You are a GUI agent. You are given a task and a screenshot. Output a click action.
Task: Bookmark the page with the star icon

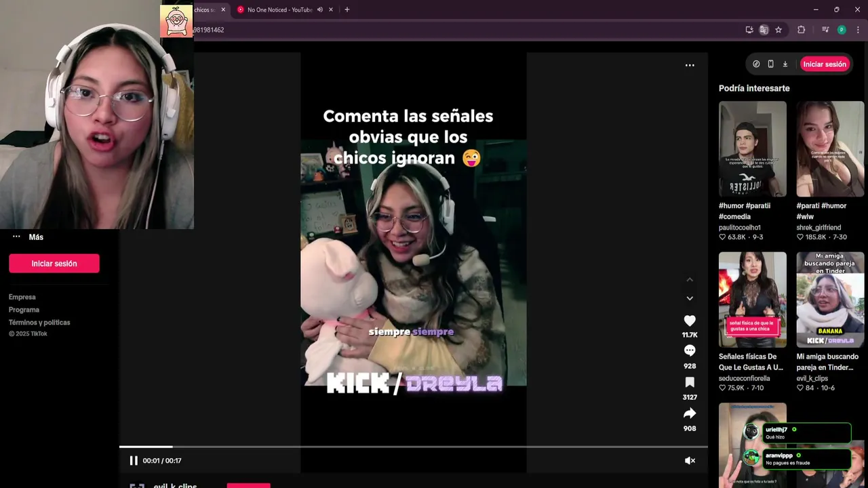pyautogui.click(x=778, y=30)
